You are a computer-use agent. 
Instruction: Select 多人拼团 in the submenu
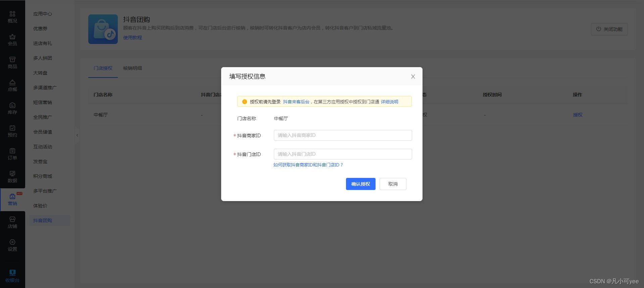pyautogui.click(x=43, y=58)
